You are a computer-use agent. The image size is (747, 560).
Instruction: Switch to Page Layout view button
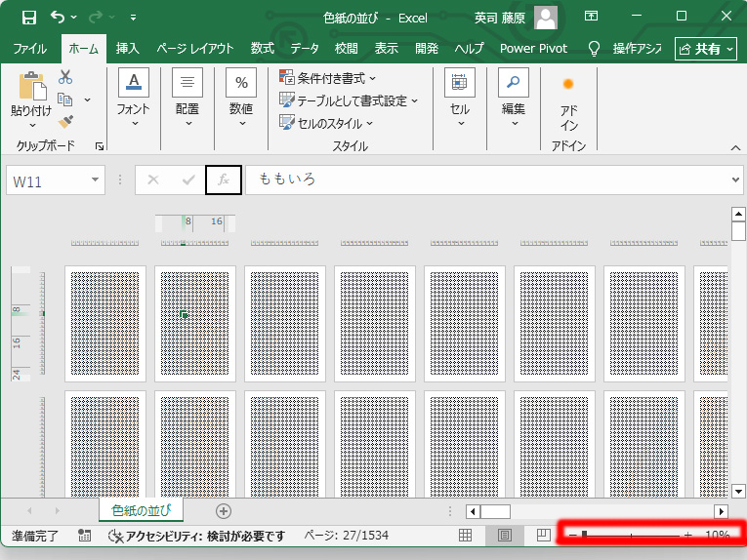tap(505, 536)
